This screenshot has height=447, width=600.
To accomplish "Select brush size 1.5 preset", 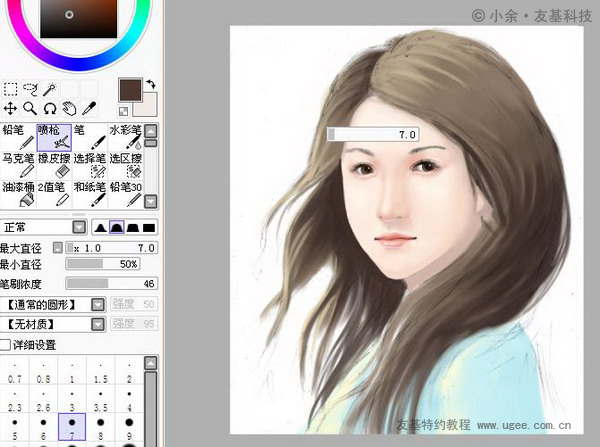I will tap(101, 371).
